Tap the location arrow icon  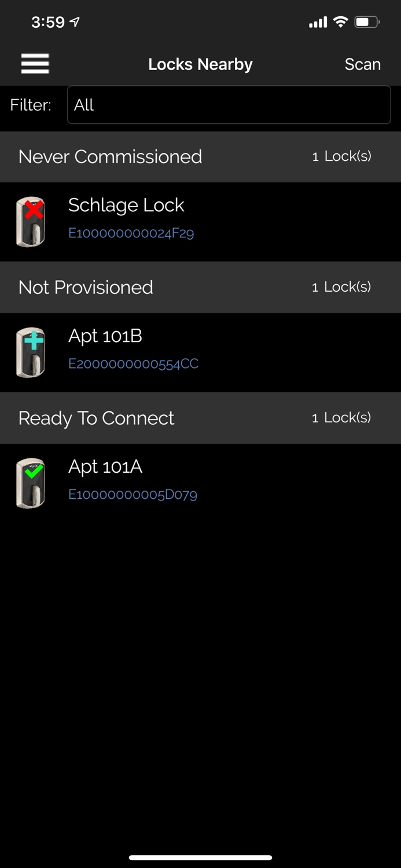75,23
